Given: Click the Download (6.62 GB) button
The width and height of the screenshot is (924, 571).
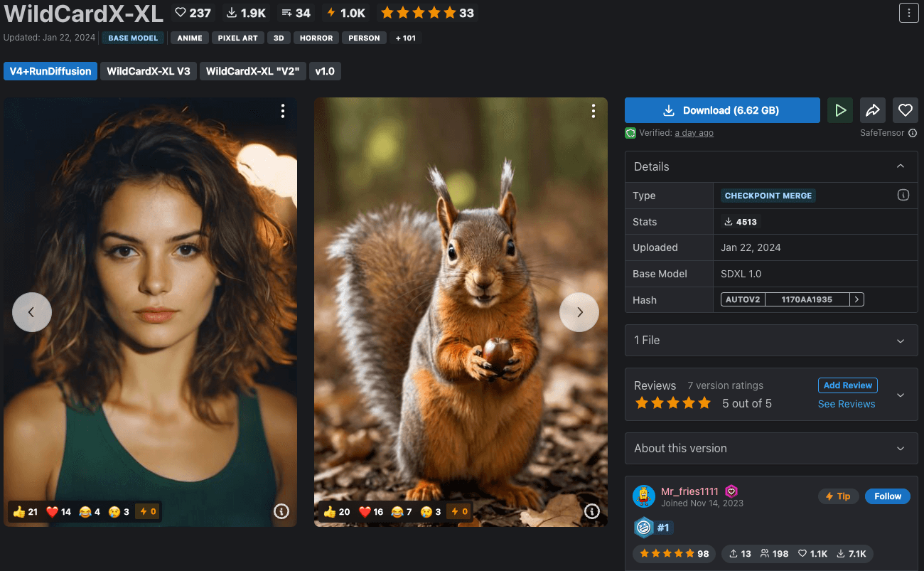Looking at the screenshot, I should 722,110.
